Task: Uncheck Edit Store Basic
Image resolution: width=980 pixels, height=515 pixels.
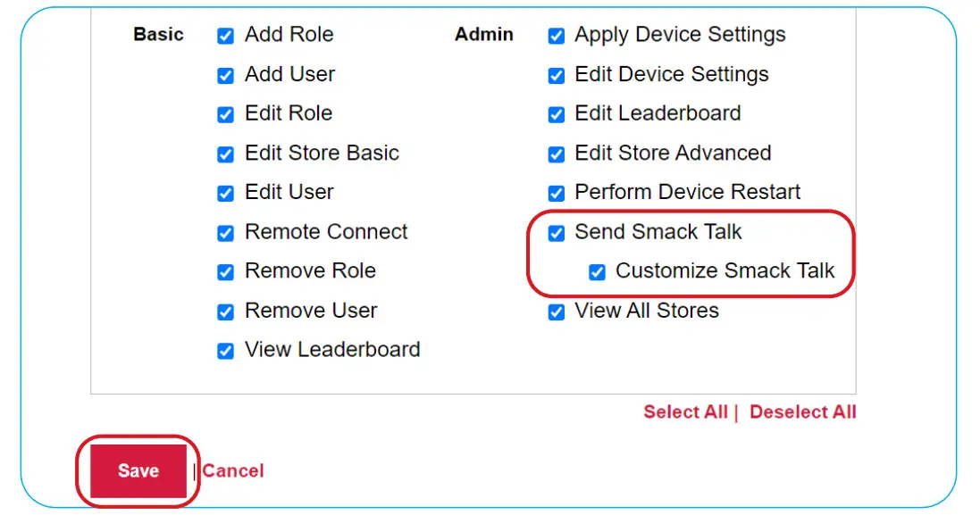Action: pyautogui.click(x=225, y=154)
